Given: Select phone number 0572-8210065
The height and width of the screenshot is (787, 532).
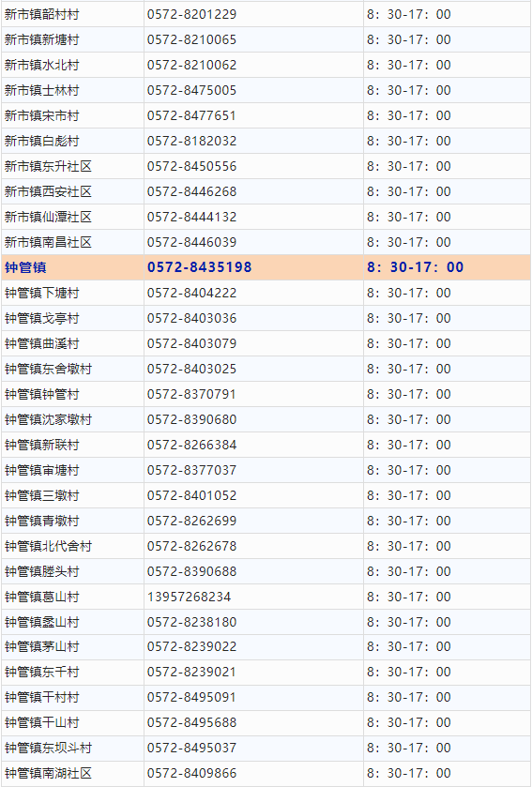Looking at the screenshot, I should 191,39.
